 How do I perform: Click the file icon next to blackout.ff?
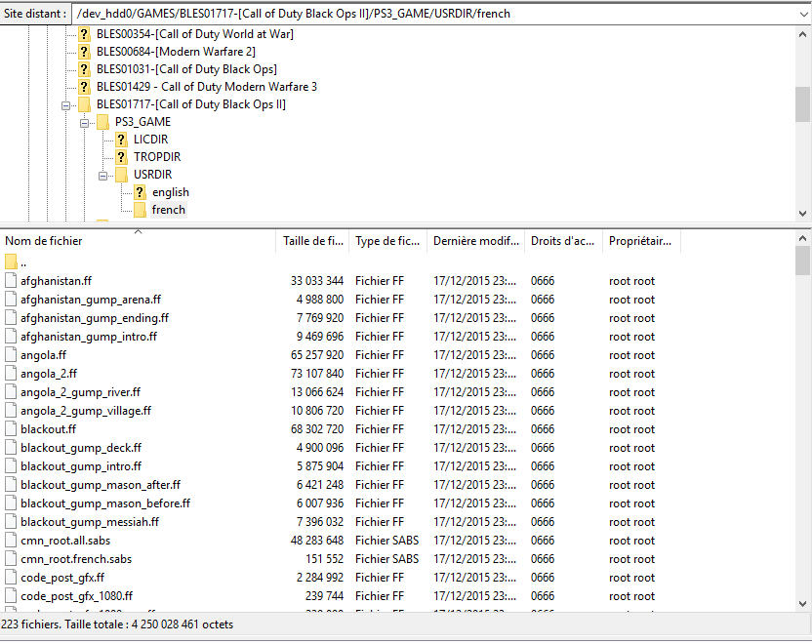pyautogui.click(x=11, y=429)
